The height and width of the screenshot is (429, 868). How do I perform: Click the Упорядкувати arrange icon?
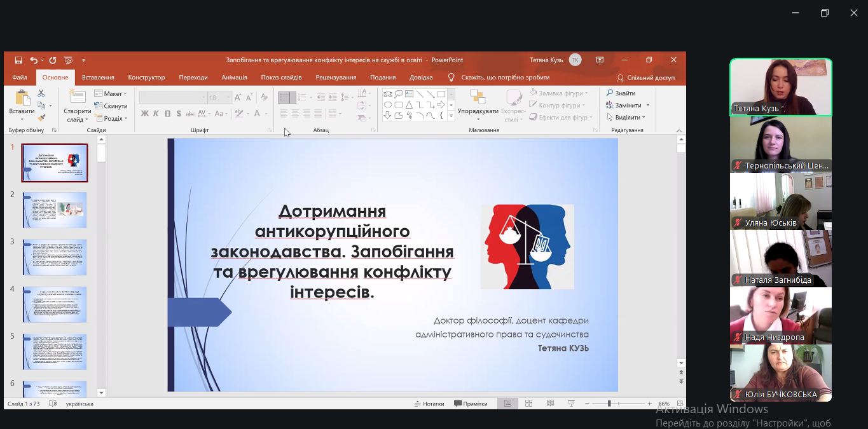pyautogui.click(x=478, y=102)
